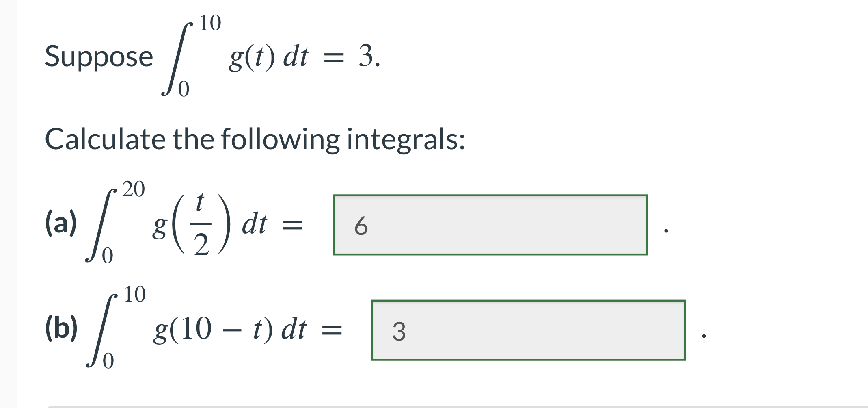The width and height of the screenshot is (868, 408).
Task: Click the equals sign after g(t) dt
Action: [334, 58]
